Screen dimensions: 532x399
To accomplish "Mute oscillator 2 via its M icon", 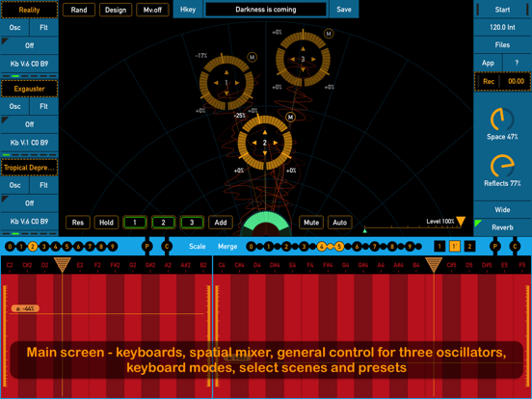I will tap(290, 117).
